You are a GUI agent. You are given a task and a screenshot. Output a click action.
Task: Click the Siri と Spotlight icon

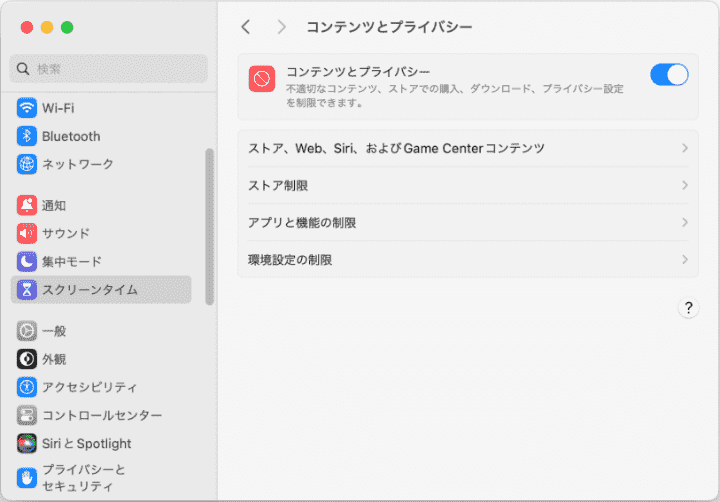[27, 443]
